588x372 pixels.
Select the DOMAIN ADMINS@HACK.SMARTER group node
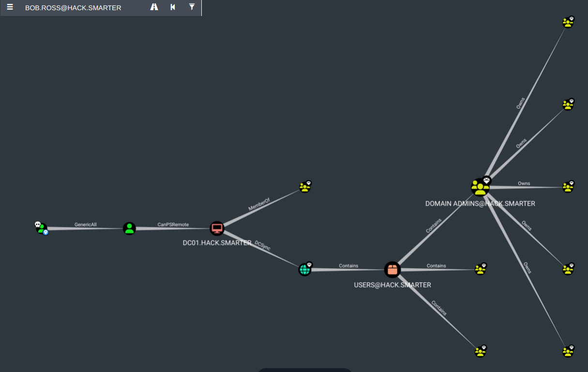480,187
